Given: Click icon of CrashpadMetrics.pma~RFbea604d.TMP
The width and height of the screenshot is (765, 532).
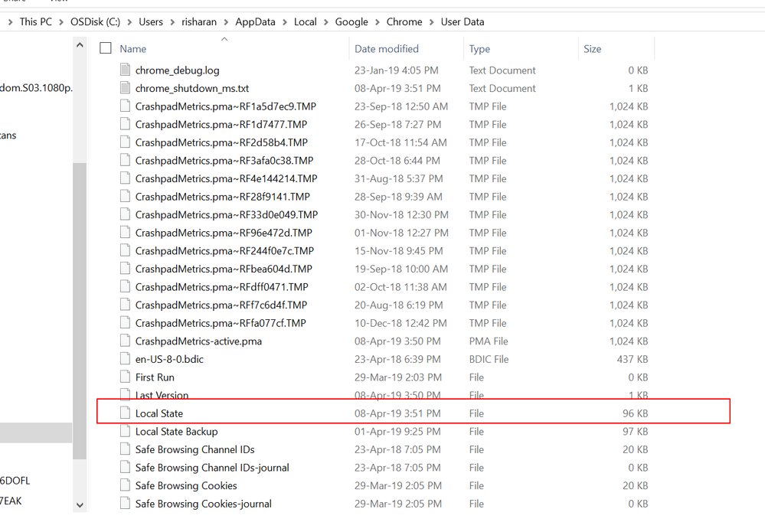Looking at the screenshot, I should tap(125, 268).
